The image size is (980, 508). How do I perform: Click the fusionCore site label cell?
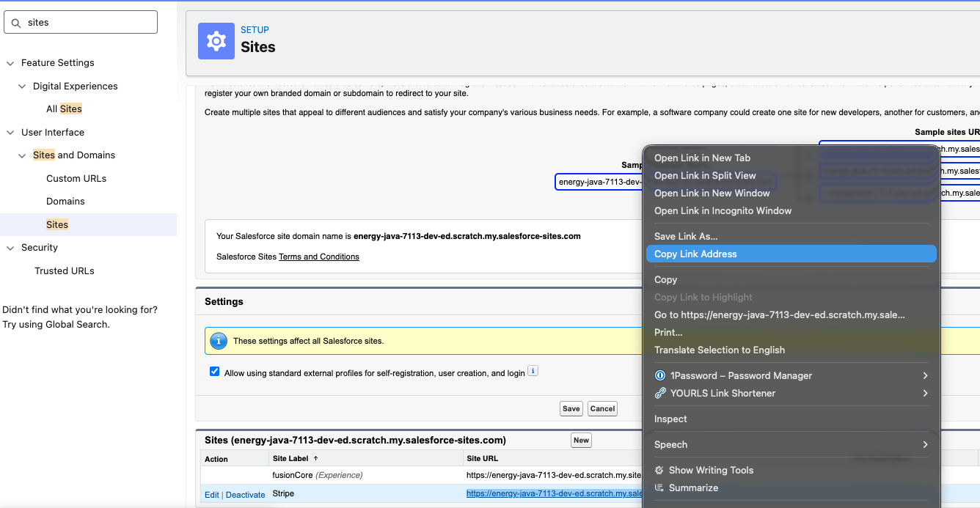(318, 475)
